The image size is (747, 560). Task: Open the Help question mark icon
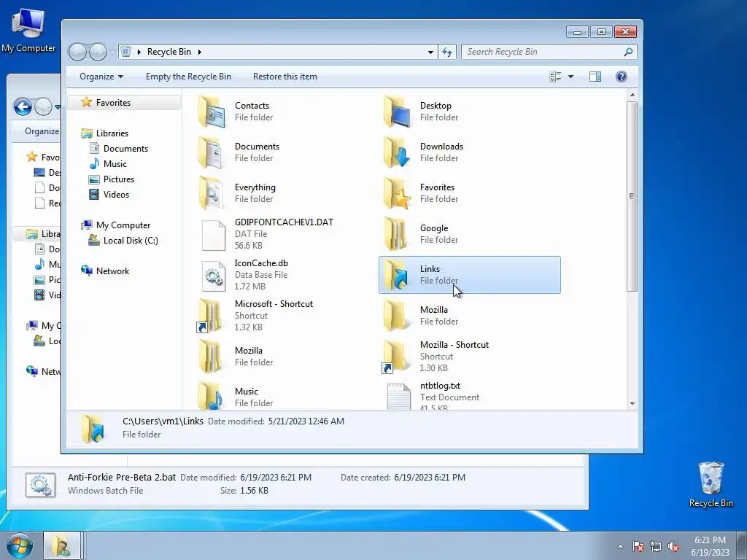point(622,77)
